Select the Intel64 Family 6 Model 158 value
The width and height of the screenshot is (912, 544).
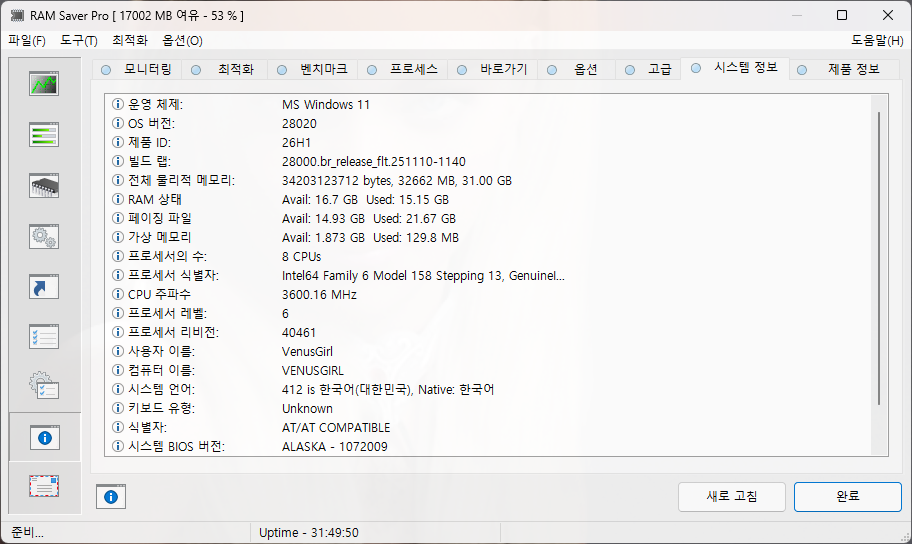(x=423, y=276)
